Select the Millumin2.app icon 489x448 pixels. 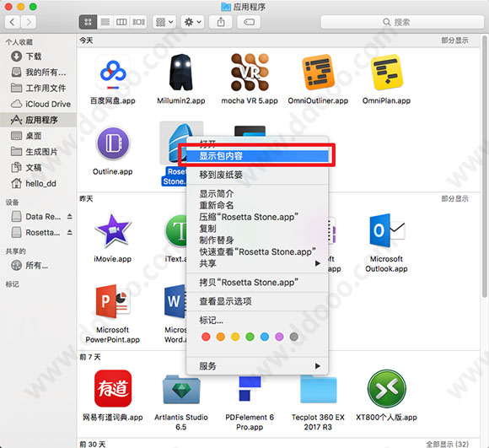181,73
